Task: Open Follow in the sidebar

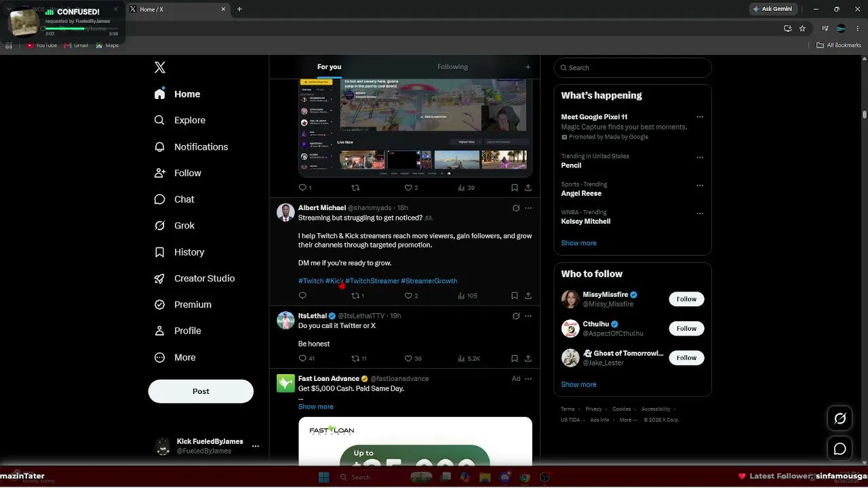Action: pyautogui.click(x=178, y=173)
